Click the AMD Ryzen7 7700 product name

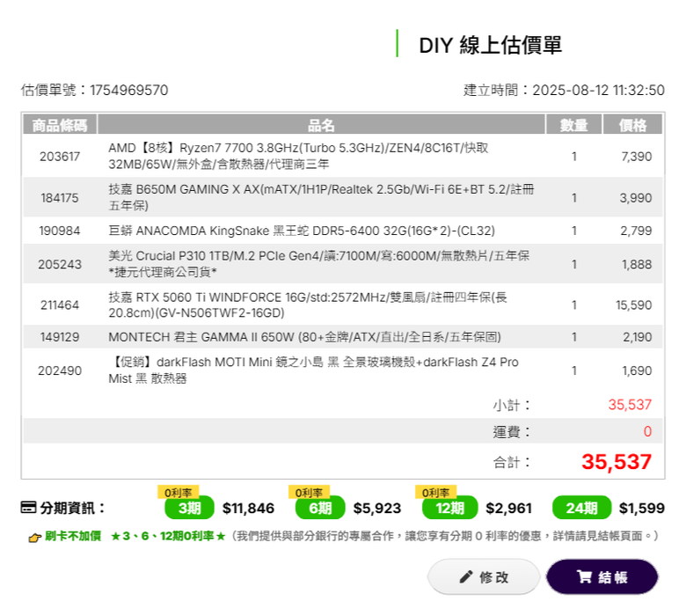(298, 156)
